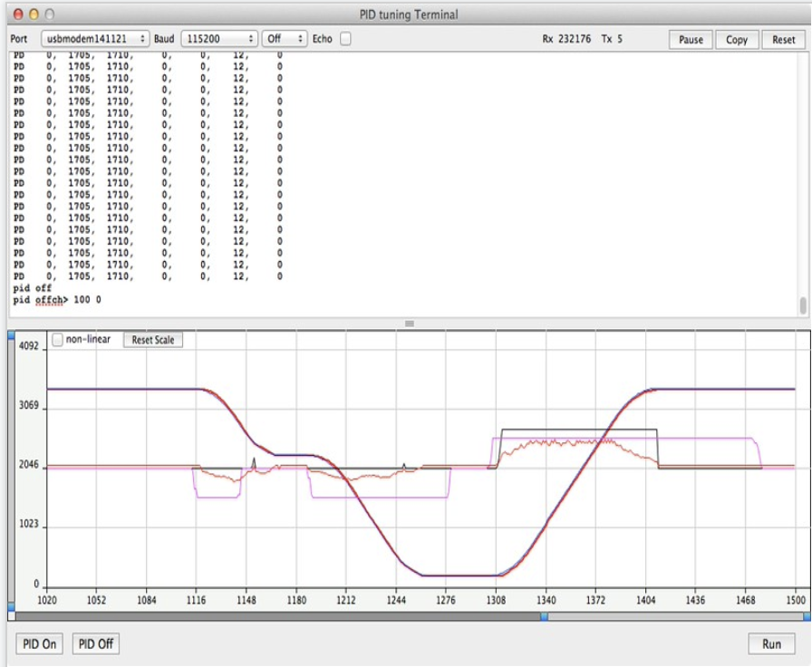Image resolution: width=812 pixels, height=667 pixels.
Task: Click the Pause button
Action: [x=691, y=40]
